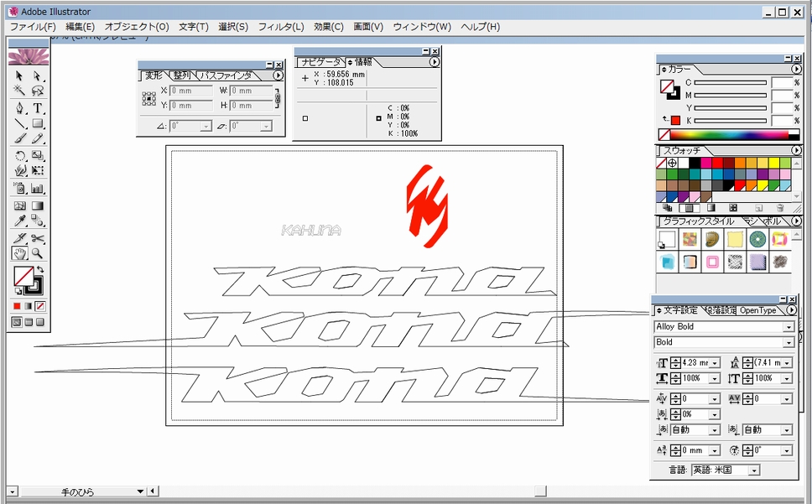
Task: Select the Rotate tool
Action: 20,156
